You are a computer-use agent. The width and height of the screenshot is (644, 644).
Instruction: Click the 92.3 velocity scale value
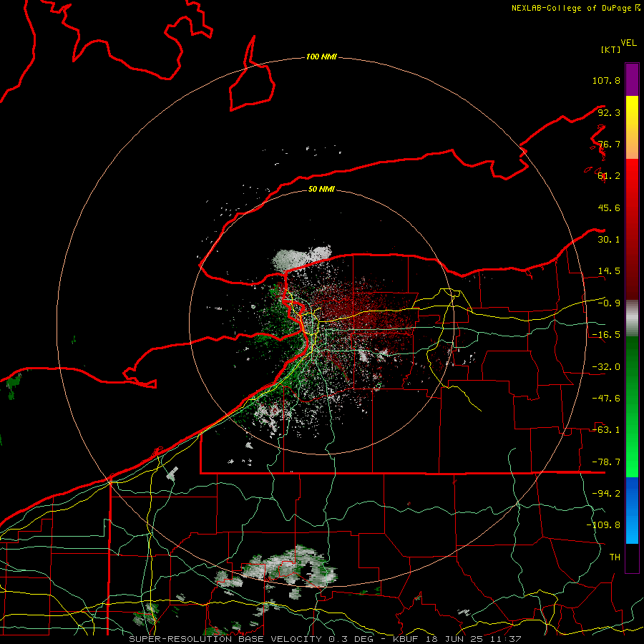click(609, 112)
